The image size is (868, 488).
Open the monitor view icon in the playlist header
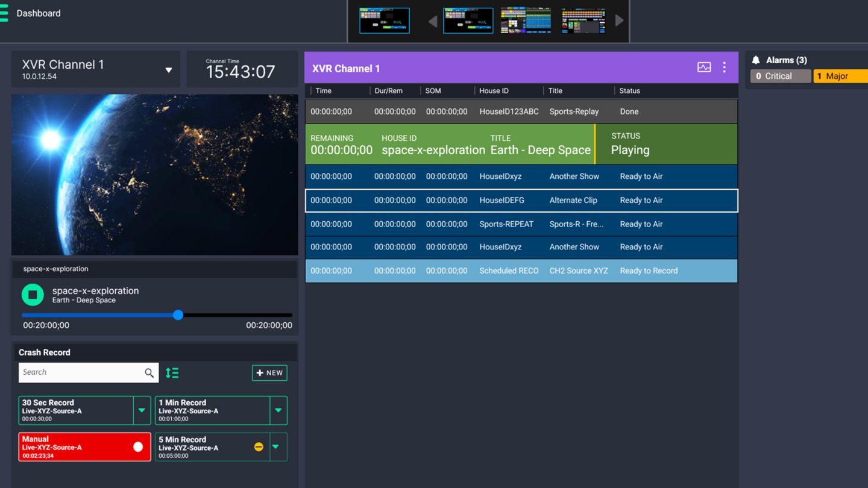tap(704, 67)
